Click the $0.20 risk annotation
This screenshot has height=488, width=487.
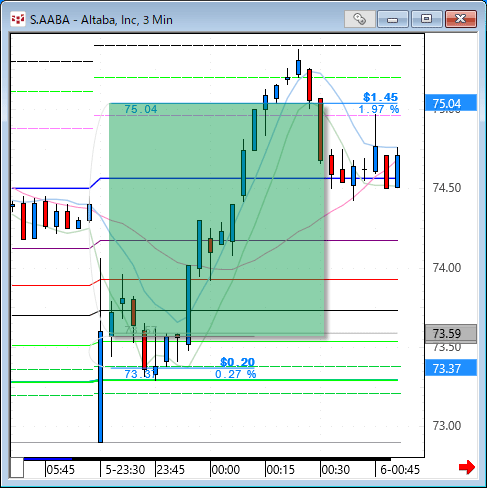pyautogui.click(x=237, y=362)
